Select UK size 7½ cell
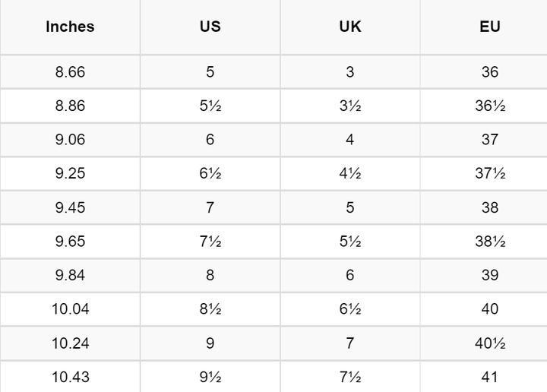547x392 pixels. pyautogui.click(x=349, y=376)
